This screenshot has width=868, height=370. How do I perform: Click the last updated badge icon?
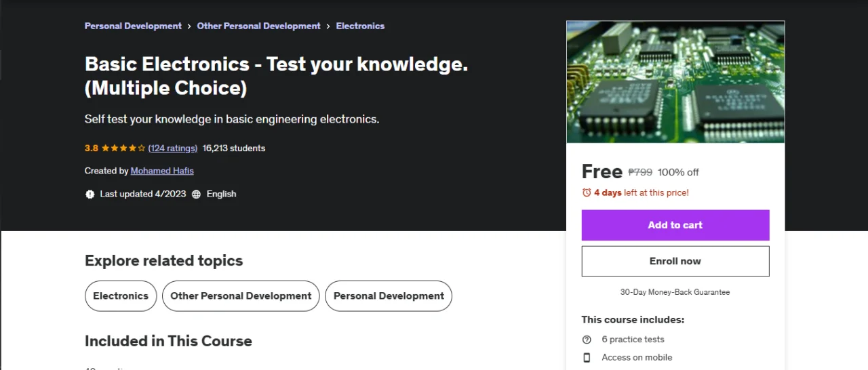pos(90,194)
